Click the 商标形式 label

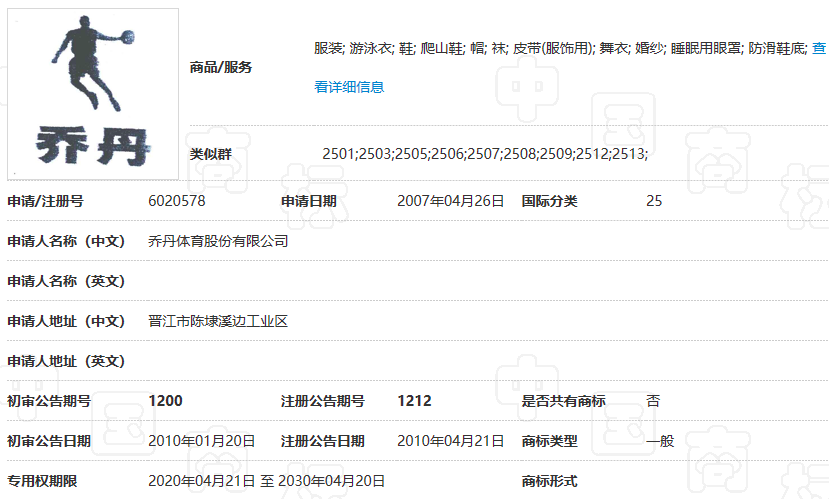pos(549,481)
